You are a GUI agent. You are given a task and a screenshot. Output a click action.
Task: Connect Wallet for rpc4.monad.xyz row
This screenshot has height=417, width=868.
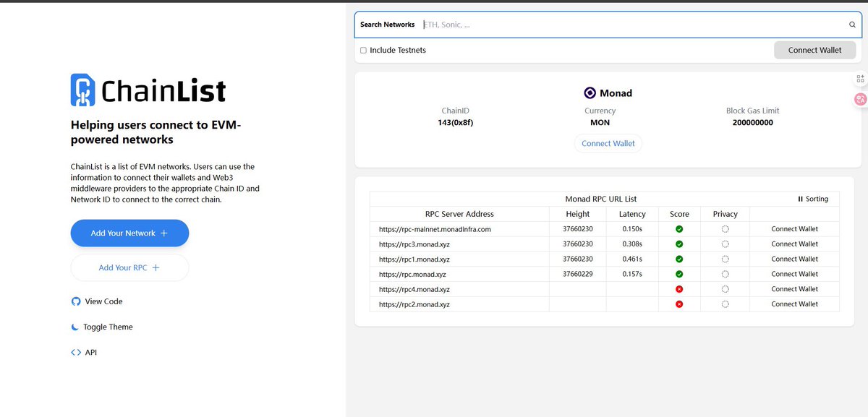click(794, 289)
